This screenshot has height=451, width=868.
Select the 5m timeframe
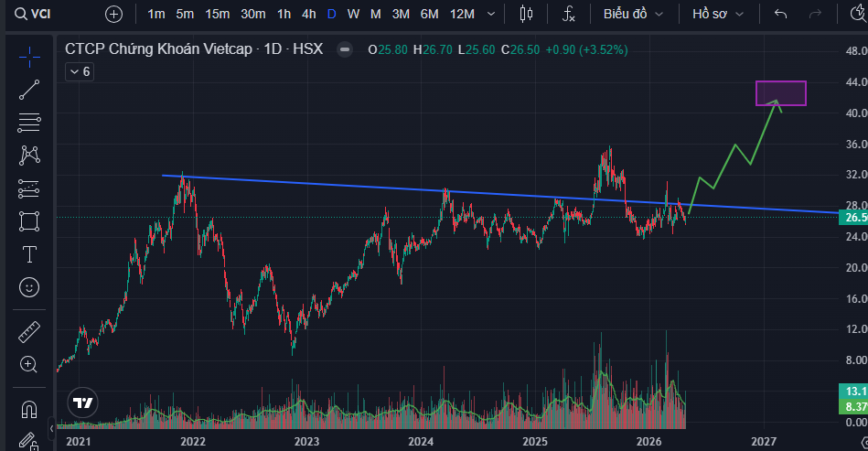[x=185, y=14]
